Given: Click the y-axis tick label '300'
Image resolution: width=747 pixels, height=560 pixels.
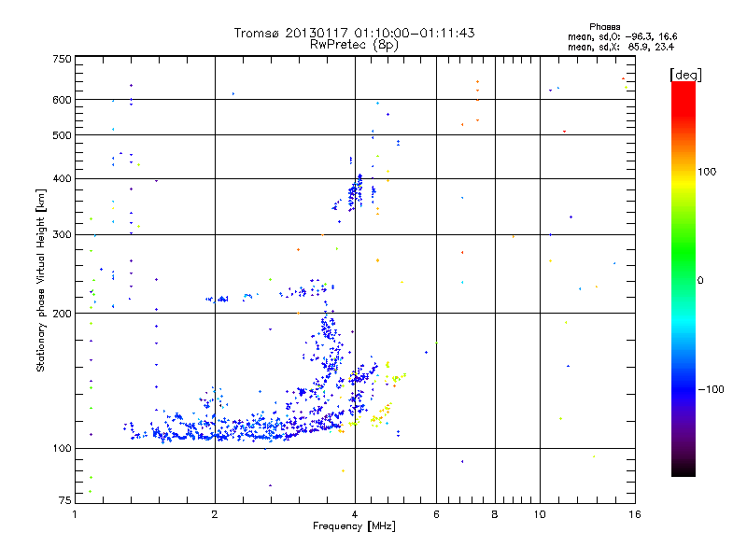Looking at the screenshot, I should [x=62, y=235].
